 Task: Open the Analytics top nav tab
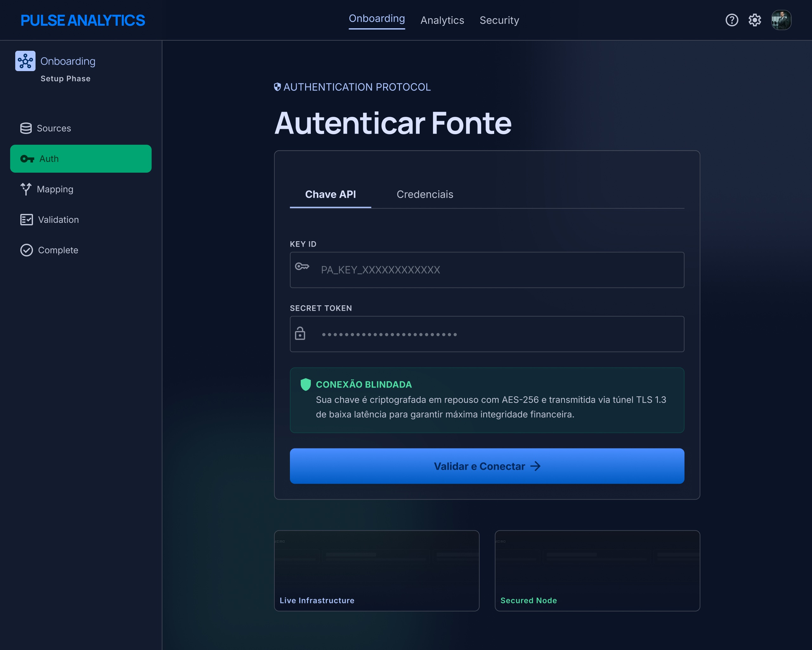[x=442, y=20]
